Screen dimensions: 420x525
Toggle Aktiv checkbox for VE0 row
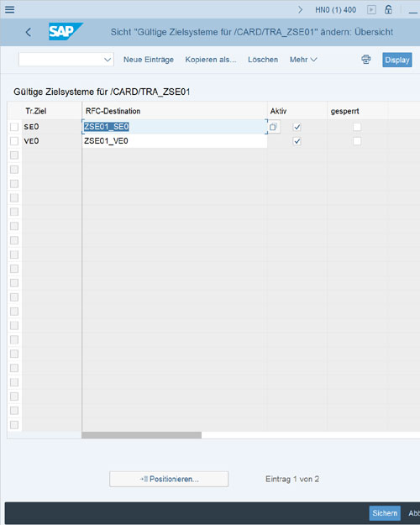(297, 141)
